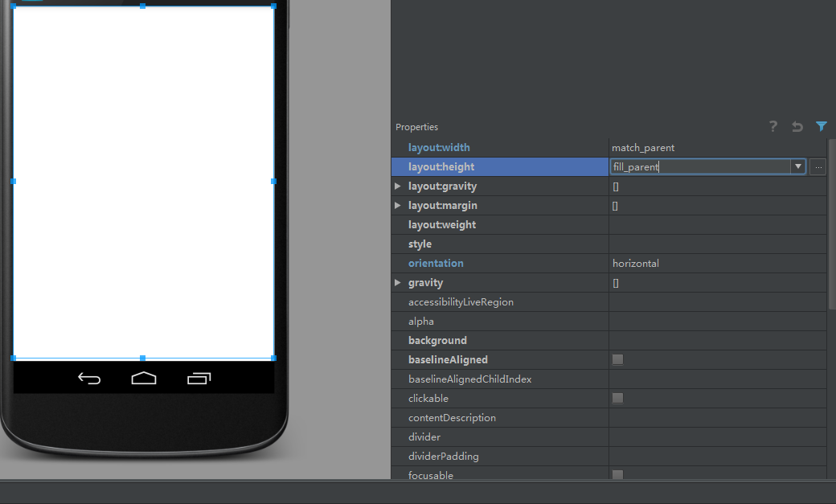836x504 pixels.
Task: Select the alpha property row
Action: coord(609,322)
